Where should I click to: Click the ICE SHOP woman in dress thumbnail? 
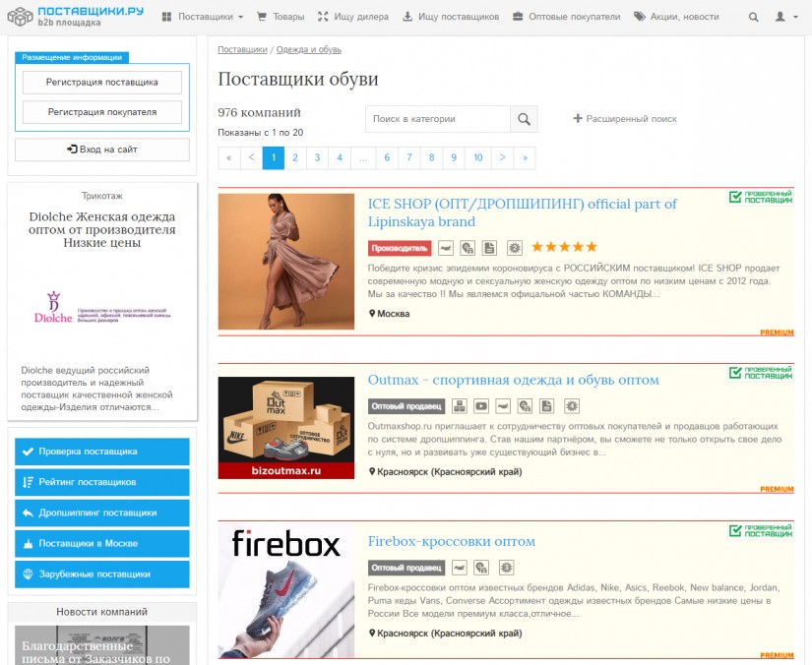click(286, 262)
